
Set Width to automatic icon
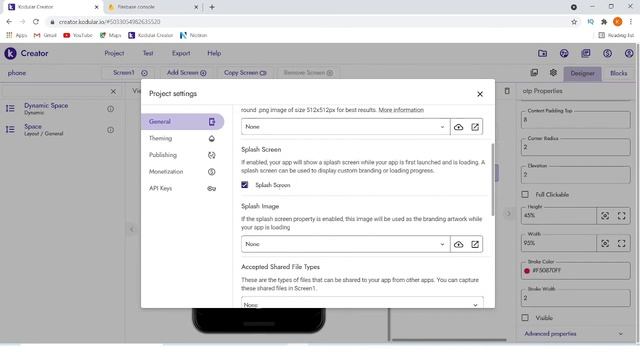605,244
